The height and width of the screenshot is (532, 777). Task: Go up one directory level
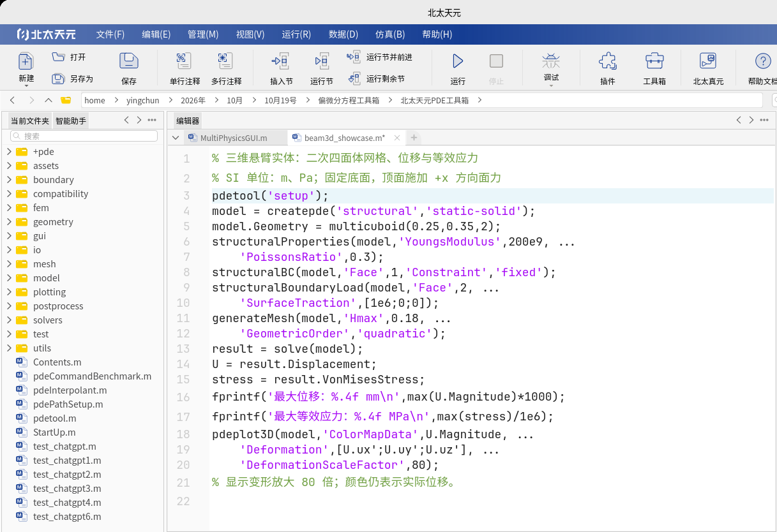tap(49, 100)
